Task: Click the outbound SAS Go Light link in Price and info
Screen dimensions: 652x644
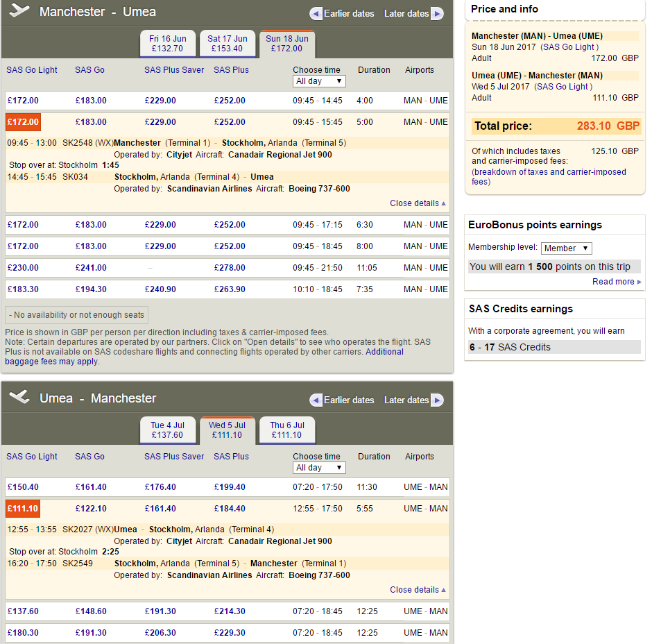Action: 569,47
